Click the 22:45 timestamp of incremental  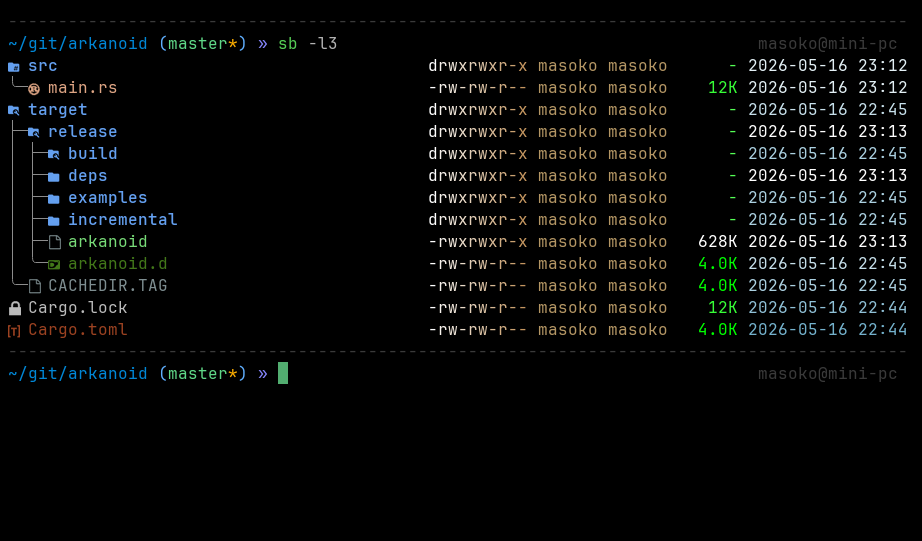pyautogui.click(x=883, y=219)
